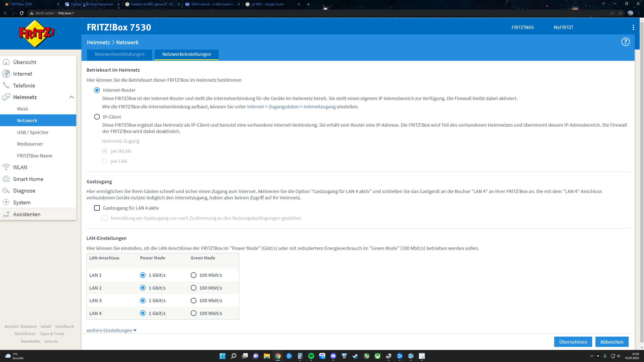Open the three-dot menu in header
The image size is (644, 362).
pyautogui.click(x=633, y=27)
